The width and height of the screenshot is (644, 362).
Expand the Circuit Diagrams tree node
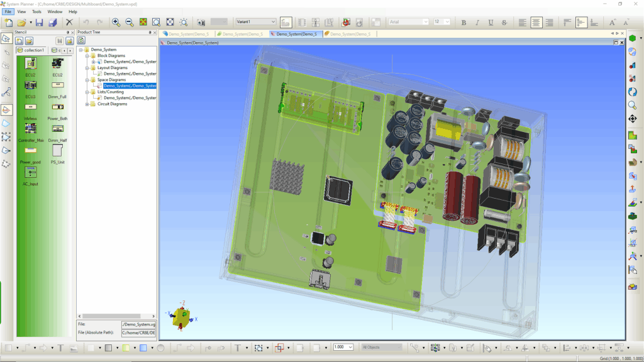click(87, 104)
